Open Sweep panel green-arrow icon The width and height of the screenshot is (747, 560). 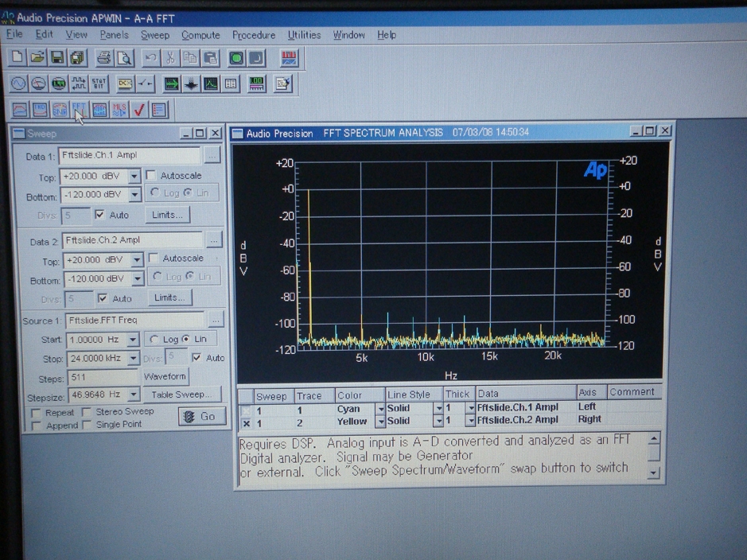171,84
